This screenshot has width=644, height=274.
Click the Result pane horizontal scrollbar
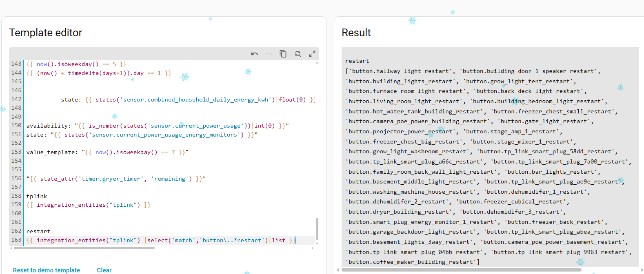[x=461, y=270]
